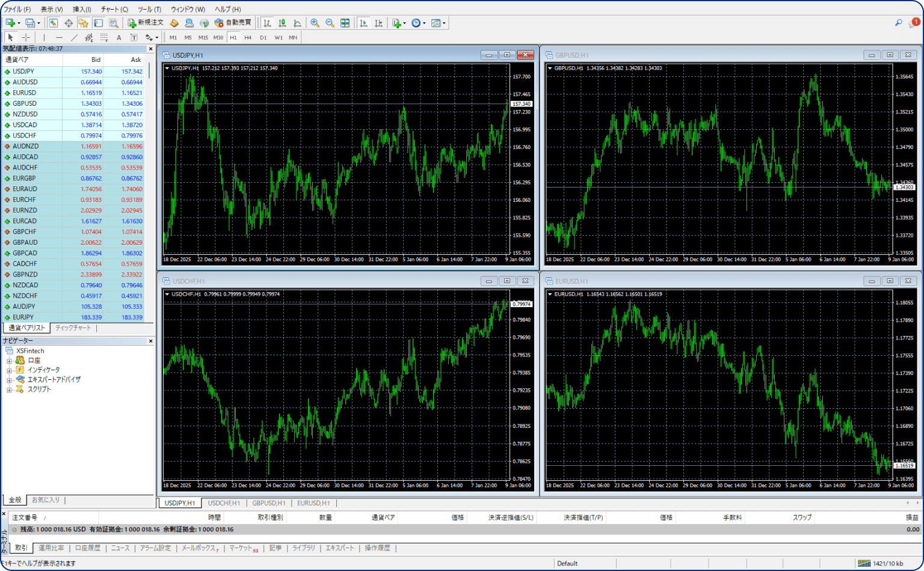
Task: Open the チャート (C) menu
Action: [x=114, y=9]
